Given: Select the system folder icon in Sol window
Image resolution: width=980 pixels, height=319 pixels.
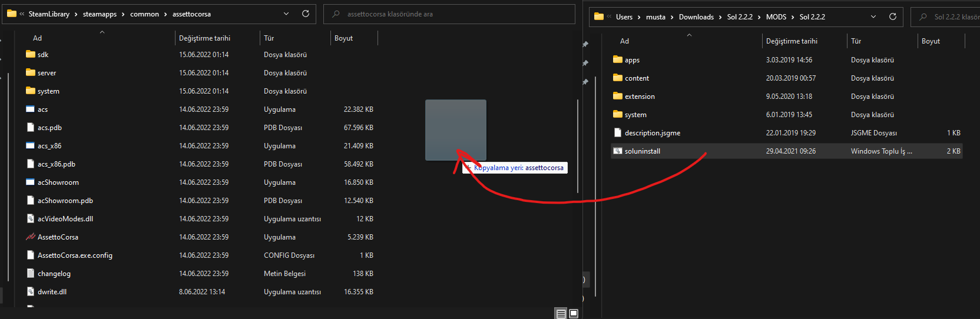Looking at the screenshot, I should tap(618, 114).
